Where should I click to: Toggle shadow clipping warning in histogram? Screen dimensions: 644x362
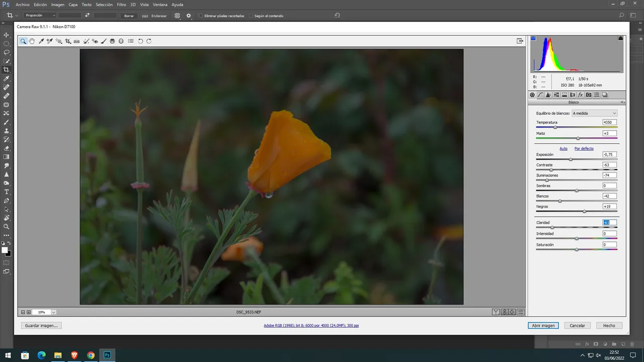533,38
